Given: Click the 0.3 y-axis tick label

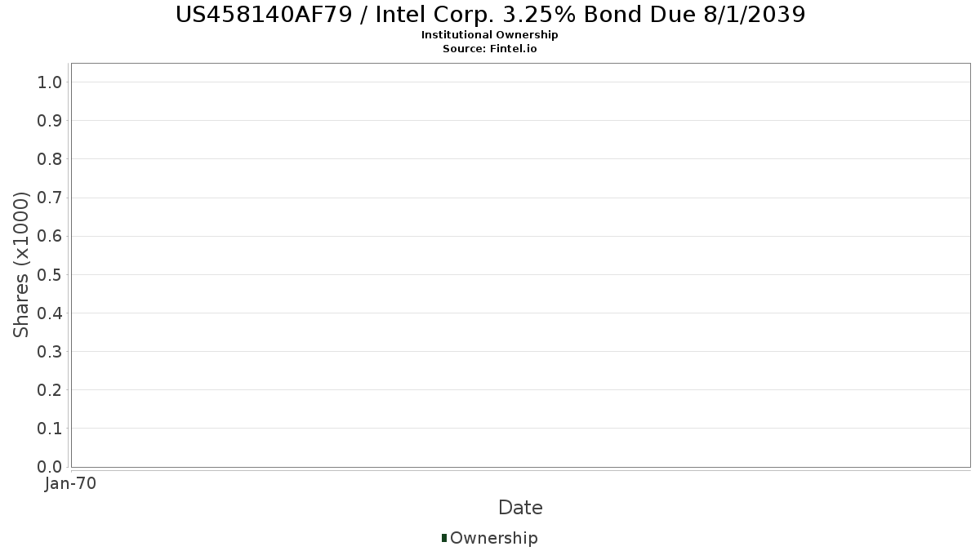Looking at the screenshot, I should (50, 352).
